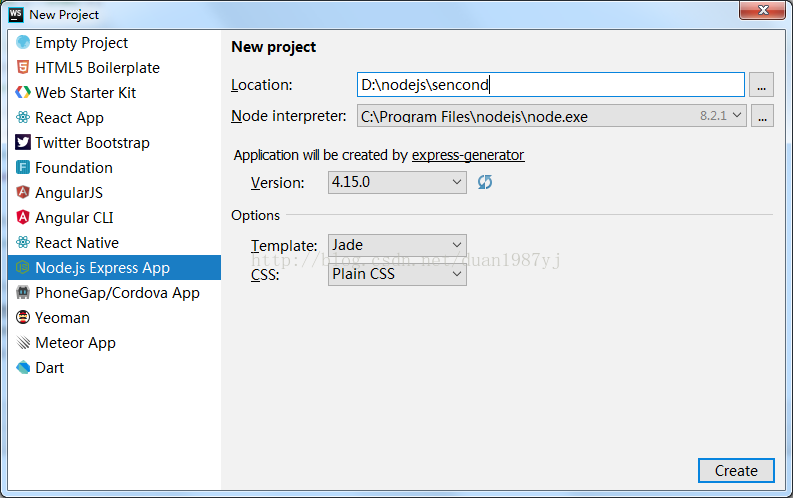Open the Version dropdown showing 4.15.0
793x498 pixels.
tap(397, 182)
